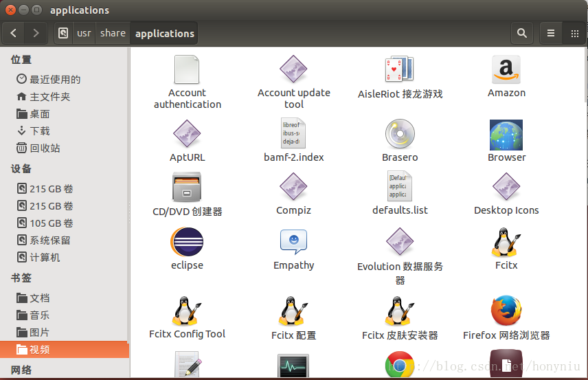The height and width of the screenshot is (380, 588).
Task: Switch to list view
Action: tap(551, 33)
